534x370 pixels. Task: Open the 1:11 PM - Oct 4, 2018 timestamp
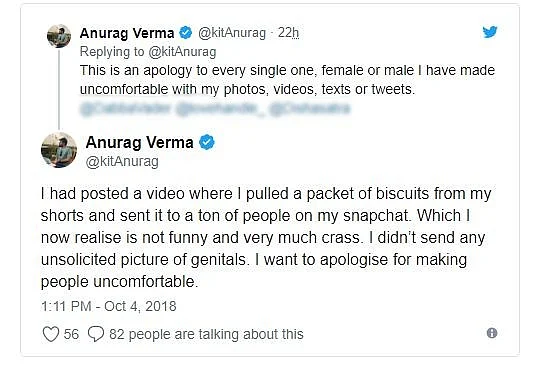coord(108,306)
